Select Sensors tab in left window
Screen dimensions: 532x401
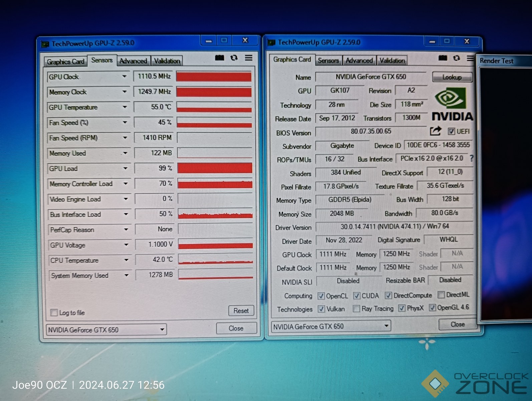[102, 60]
